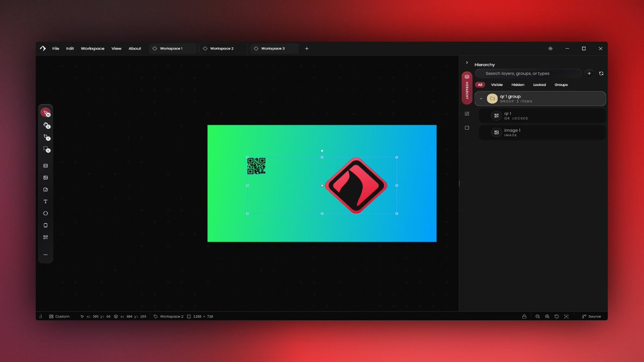This screenshot has width=644, height=362.
Task: Collapse the qr 1 group chevron
Action: coord(481,99)
